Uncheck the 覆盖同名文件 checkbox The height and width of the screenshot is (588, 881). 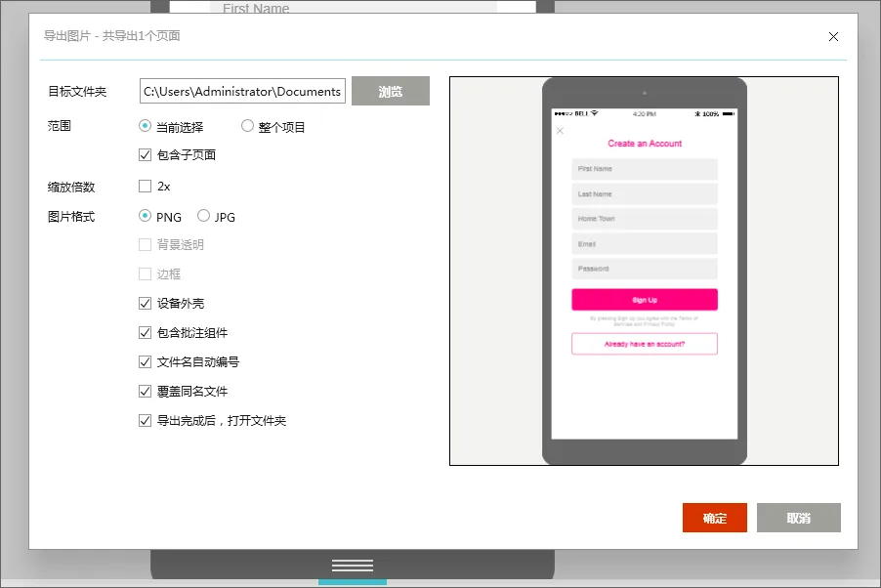[146, 392]
